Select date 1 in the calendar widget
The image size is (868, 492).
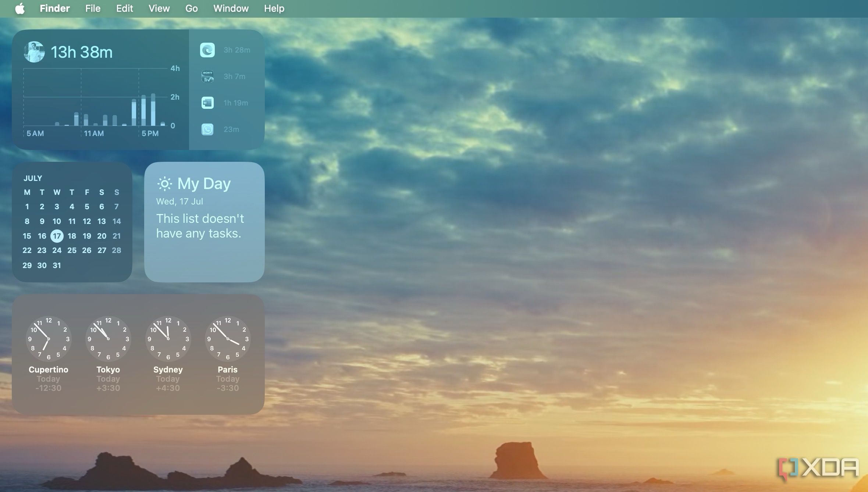pyautogui.click(x=27, y=207)
